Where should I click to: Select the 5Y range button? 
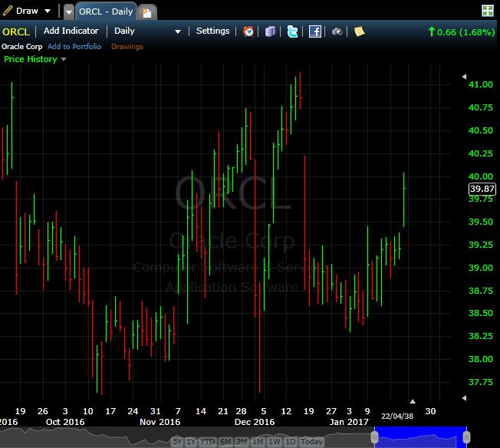(x=177, y=442)
